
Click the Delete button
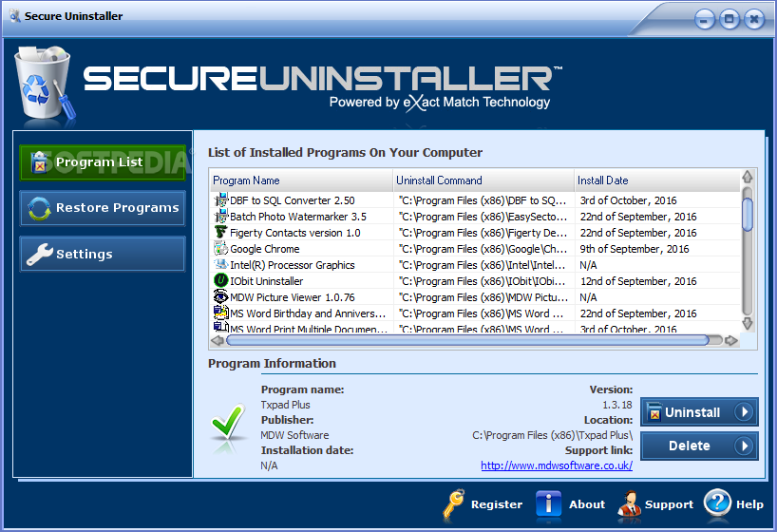point(699,446)
